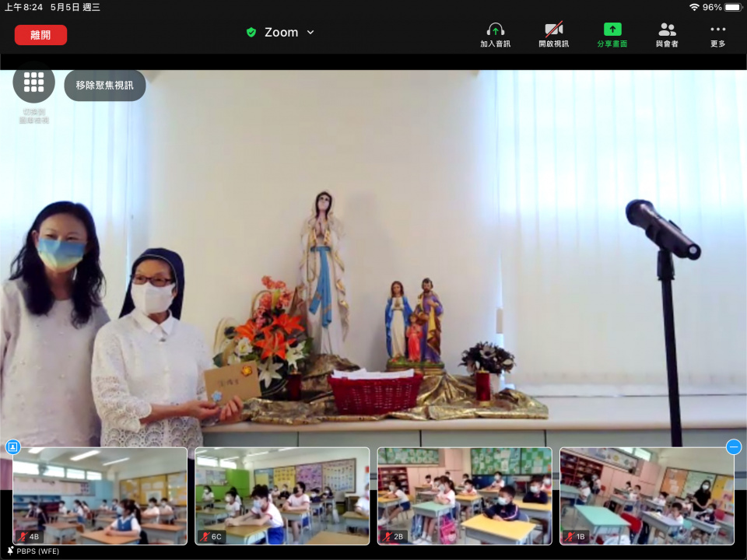The height and width of the screenshot is (560, 747).
Task: Switch to gallery view with grid icon
Action: click(x=34, y=82)
